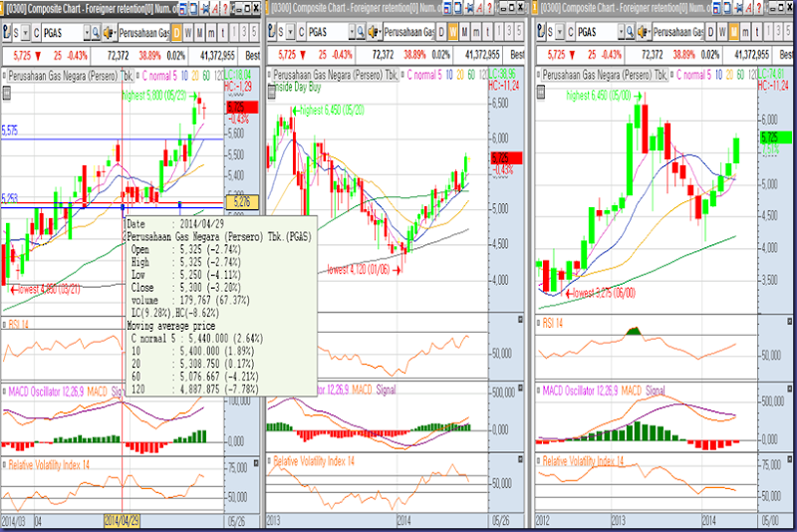Expand the PGAS code dropdown in right window

(x=621, y=33)
